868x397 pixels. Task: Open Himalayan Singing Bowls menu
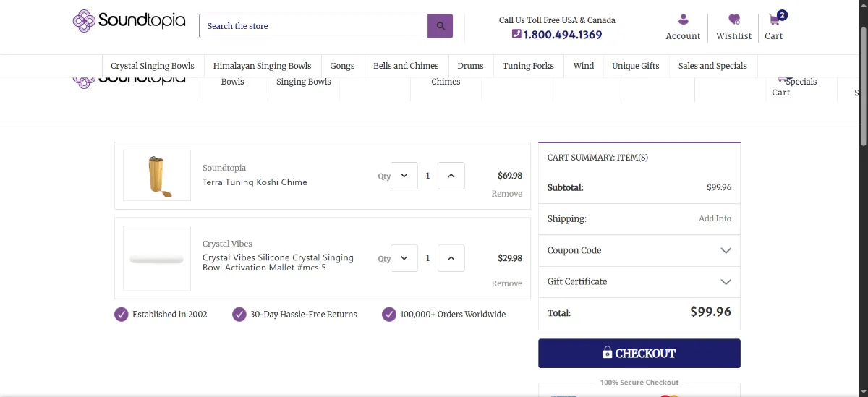[x=262, y=66]
